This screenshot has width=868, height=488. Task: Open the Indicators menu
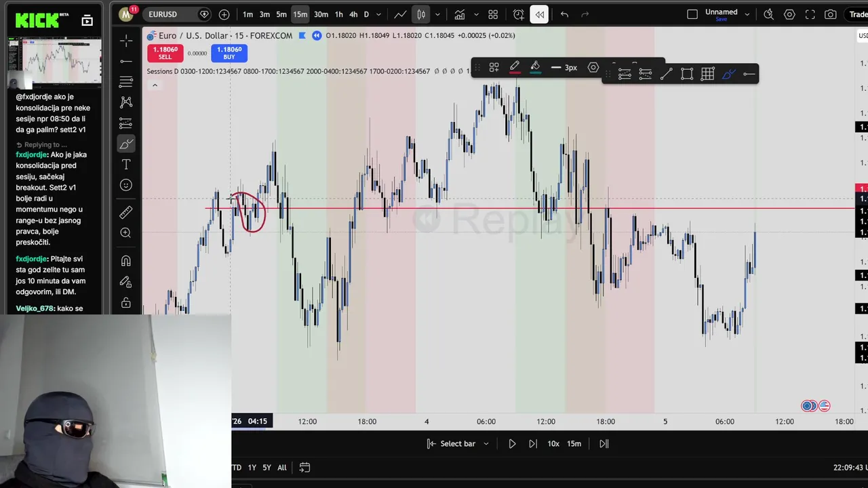coord(460,14)
